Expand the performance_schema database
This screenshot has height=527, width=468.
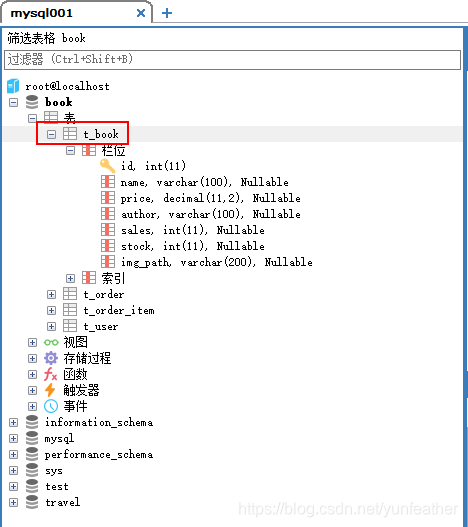13,455
